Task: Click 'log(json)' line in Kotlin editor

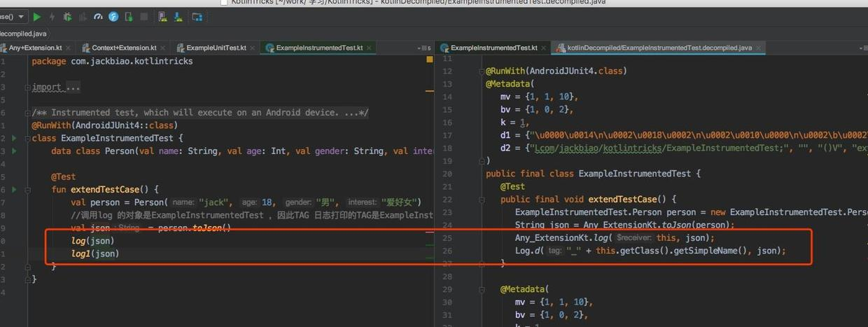Action: pos(92,241)
